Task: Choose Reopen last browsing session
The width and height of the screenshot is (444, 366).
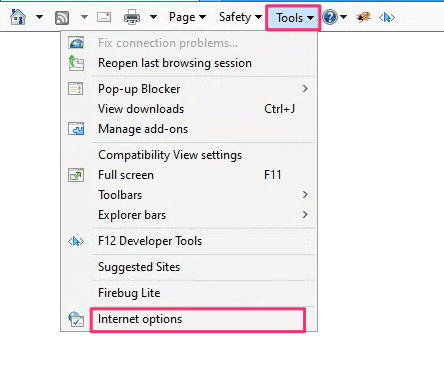Action: coord(189,63)
